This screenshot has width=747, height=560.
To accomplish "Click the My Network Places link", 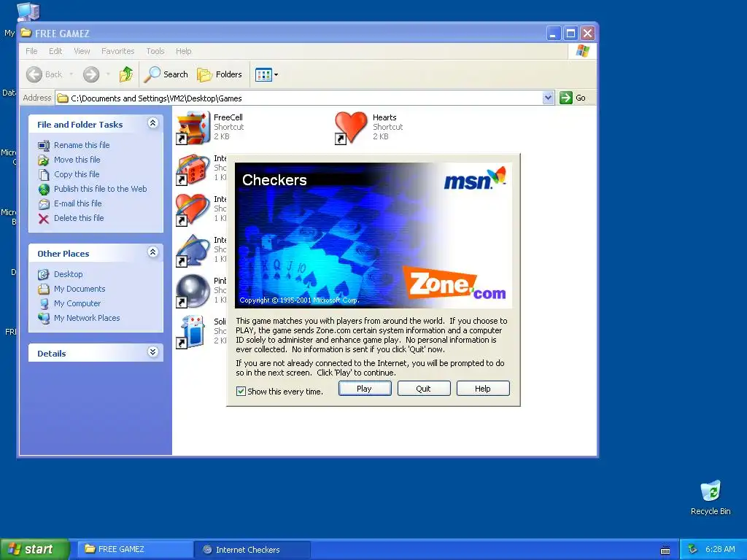I will click(x=87, y=318).
